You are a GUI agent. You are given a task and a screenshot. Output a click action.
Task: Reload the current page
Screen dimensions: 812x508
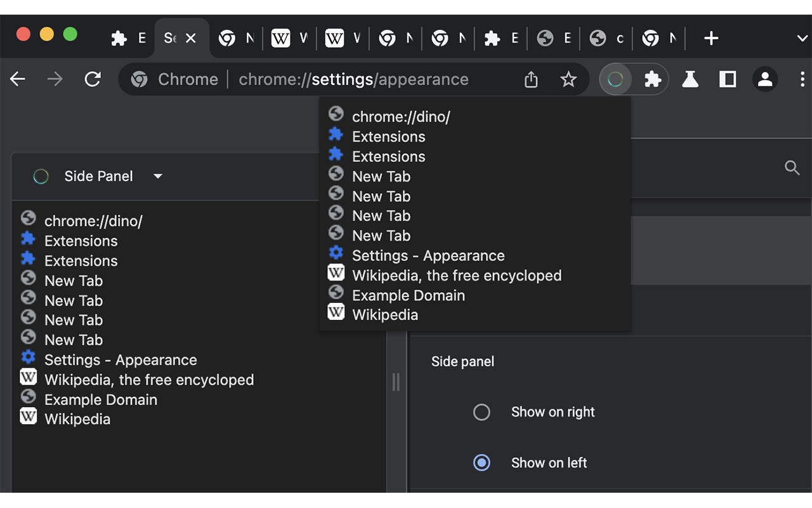tap(93, 79)
